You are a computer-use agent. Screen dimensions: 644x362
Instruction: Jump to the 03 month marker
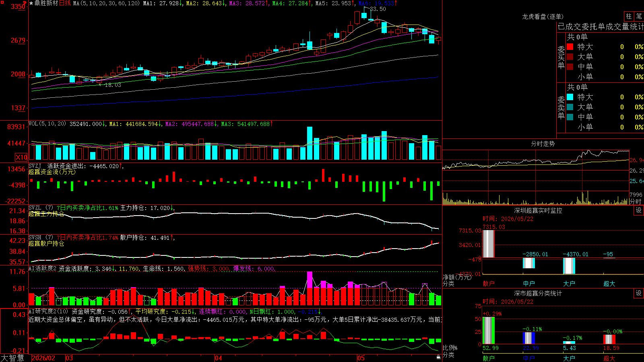[69, 358]
